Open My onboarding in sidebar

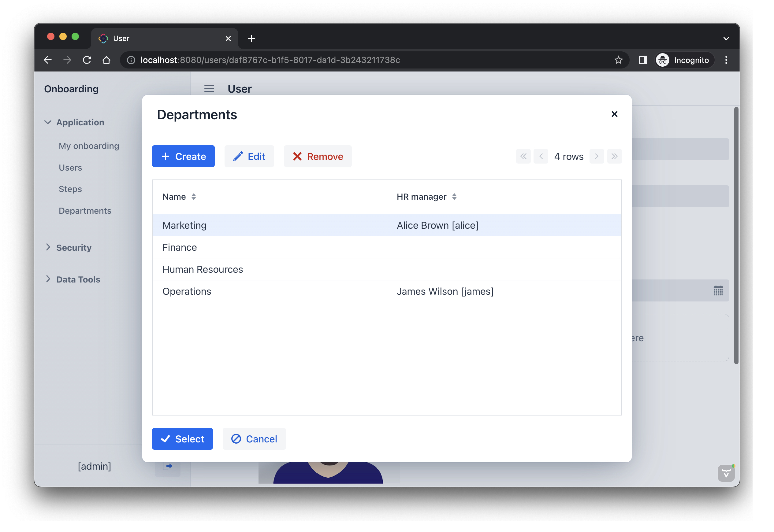pyautogui.click(x=89, y=146)
